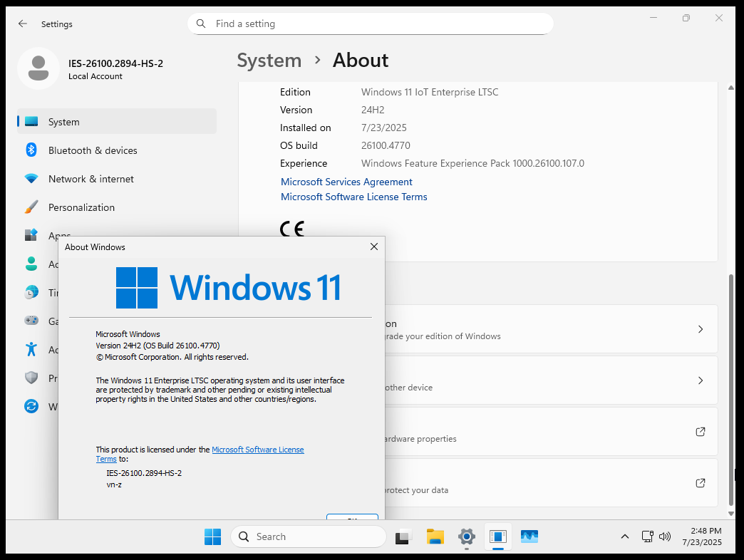Show hidden system tray icons

625,536
